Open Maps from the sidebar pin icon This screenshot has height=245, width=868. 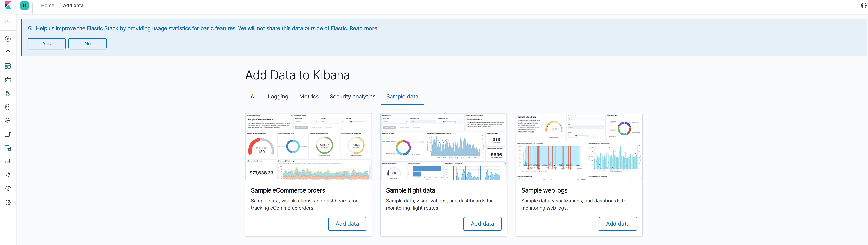tap(8, 93)
